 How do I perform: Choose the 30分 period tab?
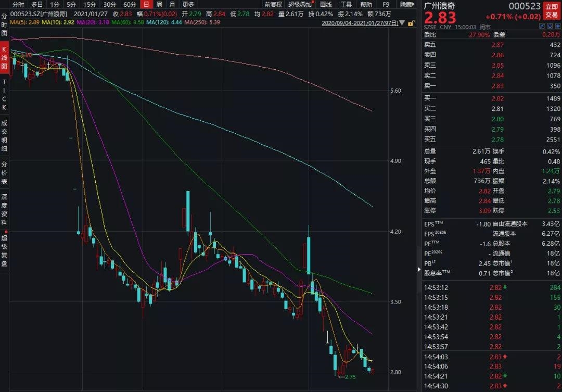[109, 5]
